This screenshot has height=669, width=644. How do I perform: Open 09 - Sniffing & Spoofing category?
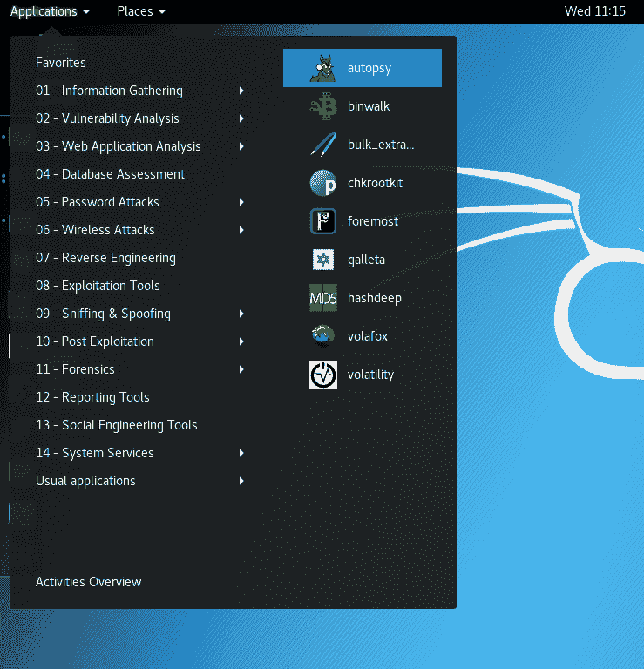click(x=104, y=314)
